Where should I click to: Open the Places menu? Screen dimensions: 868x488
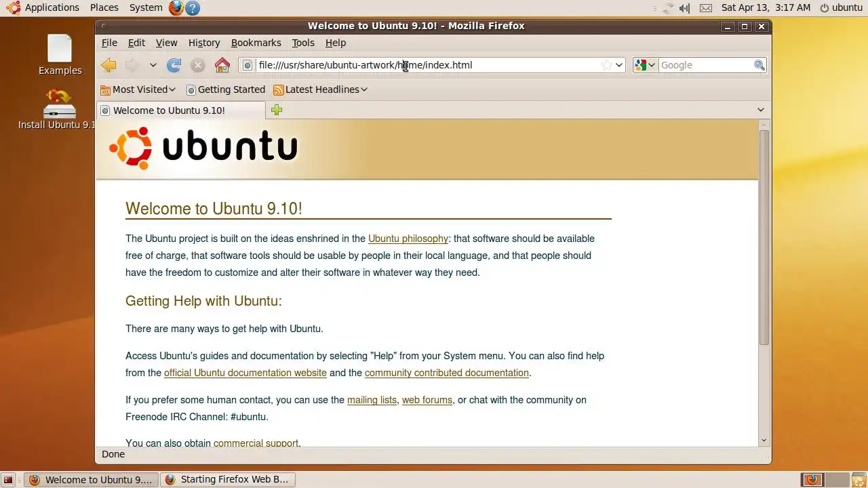(x=104, y=7)
